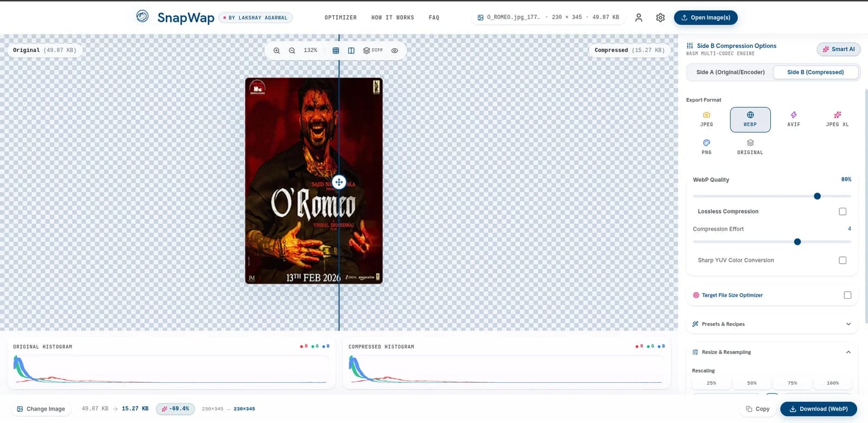Screen dimensions: 868x423
Task: Click the Change Image button
Action: click(x=41, y=409)
